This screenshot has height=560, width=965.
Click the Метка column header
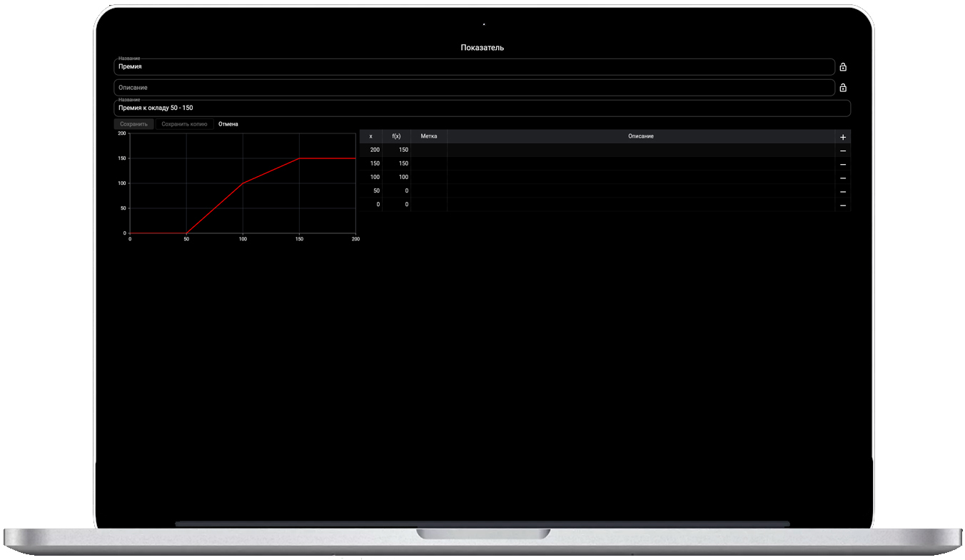click(429, 136)
